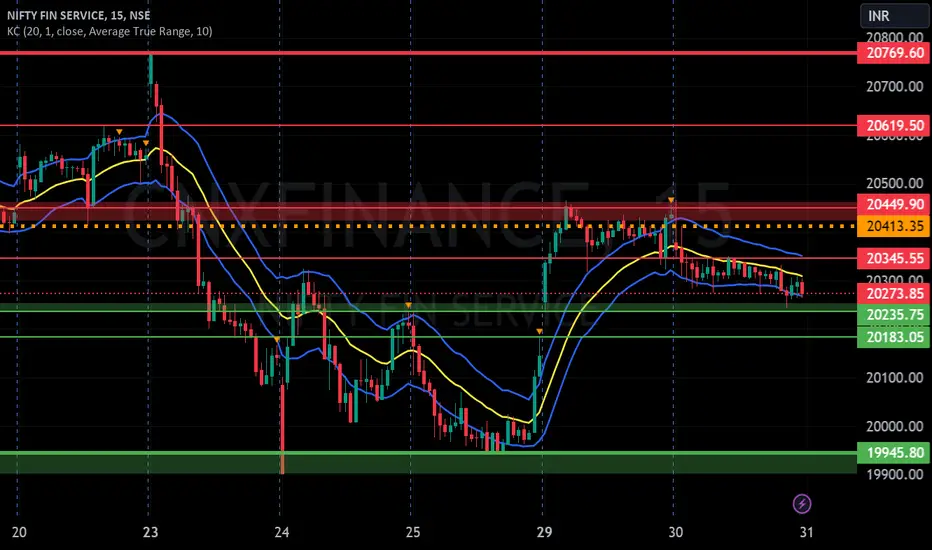Select the 20769.60 red price label

point(893,53)
